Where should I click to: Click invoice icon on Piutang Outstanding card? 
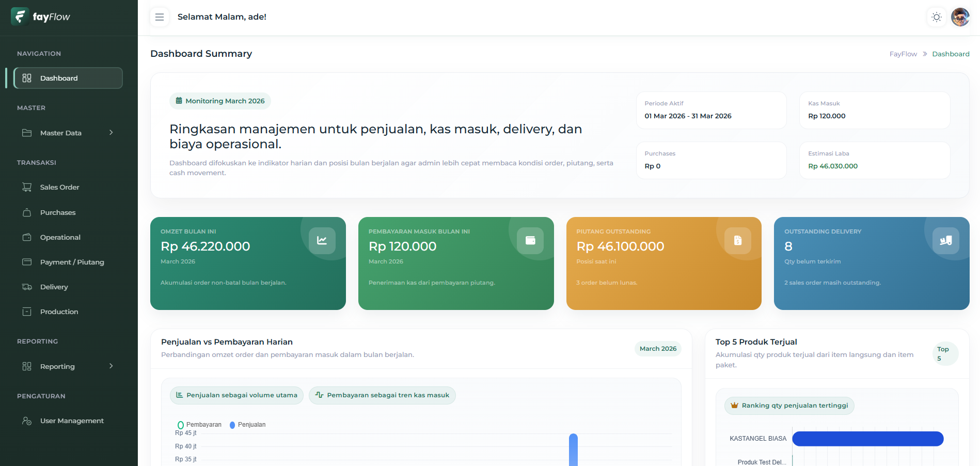pyautogui.click(x=738, y=240)
